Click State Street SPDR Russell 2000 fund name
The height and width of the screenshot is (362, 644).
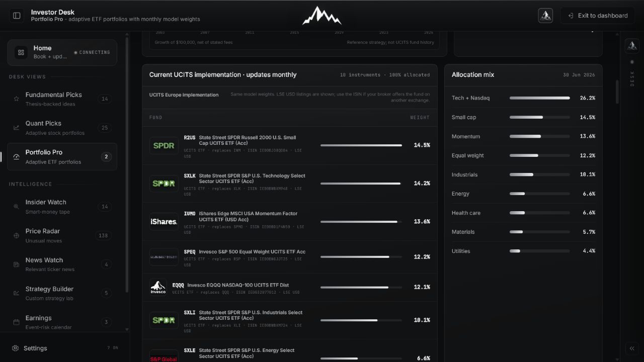tap(248, 140)
